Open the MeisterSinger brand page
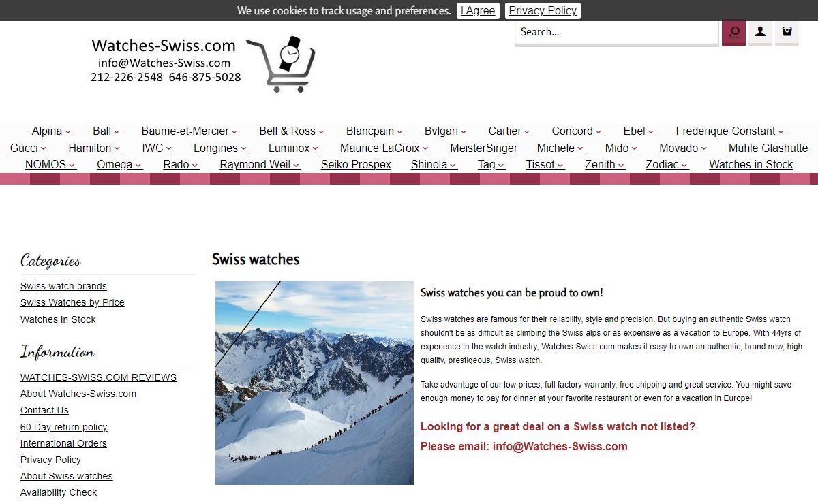Viewport: 818px width, 504px height. (x=483, y=148)
